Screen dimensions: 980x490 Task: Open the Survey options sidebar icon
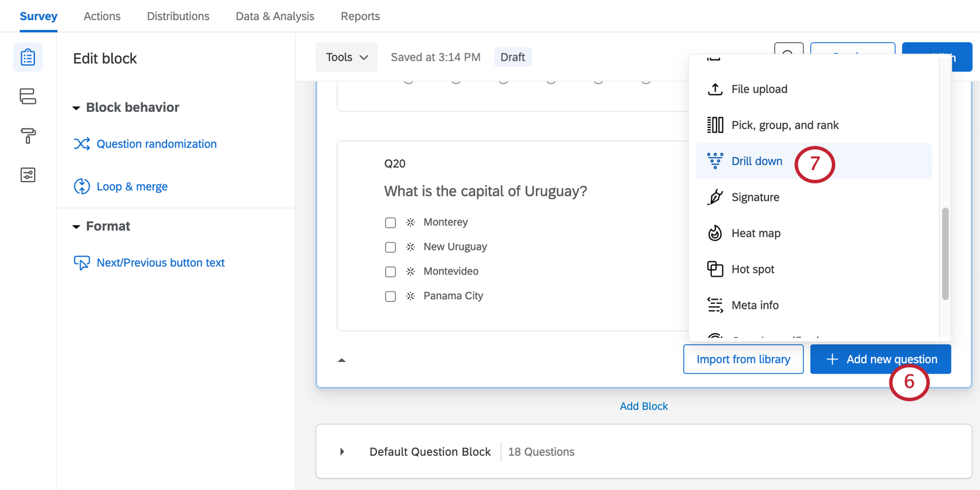click(28, 175)
